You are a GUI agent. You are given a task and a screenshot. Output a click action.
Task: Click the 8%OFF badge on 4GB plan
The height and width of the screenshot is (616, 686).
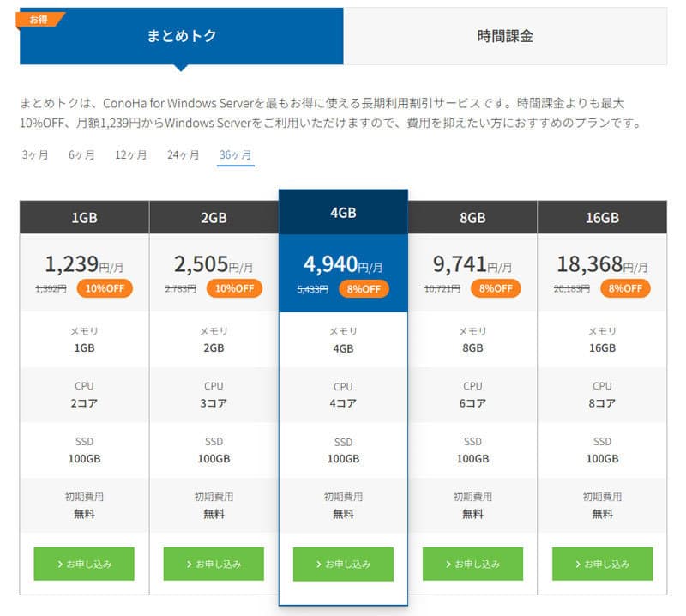pyautogui.click(x=364, y=289)
